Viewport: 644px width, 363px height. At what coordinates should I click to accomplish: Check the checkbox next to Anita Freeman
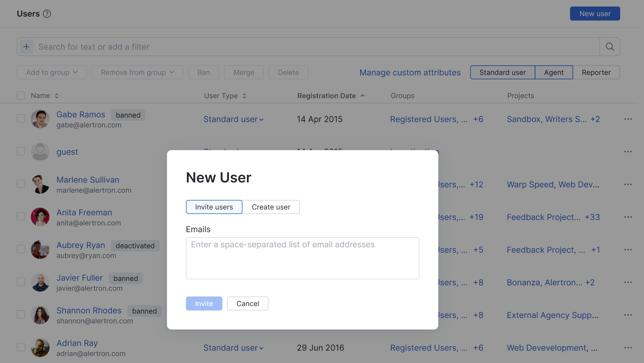21,216
